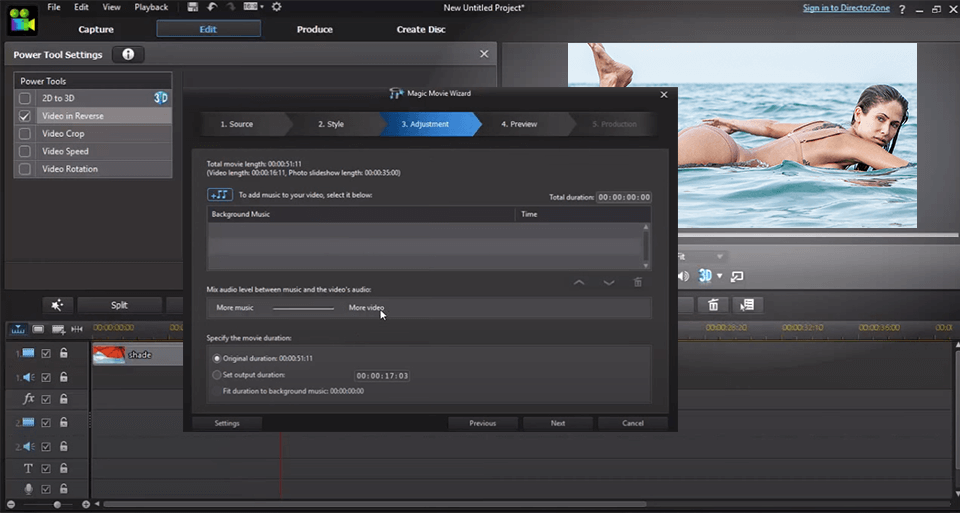Check the Video Crop power tool

pos(25,134)
